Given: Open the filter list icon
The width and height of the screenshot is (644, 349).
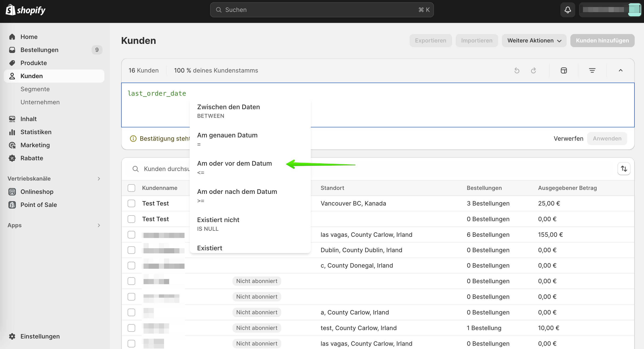Looking at the screenshot, I should 592,71.
